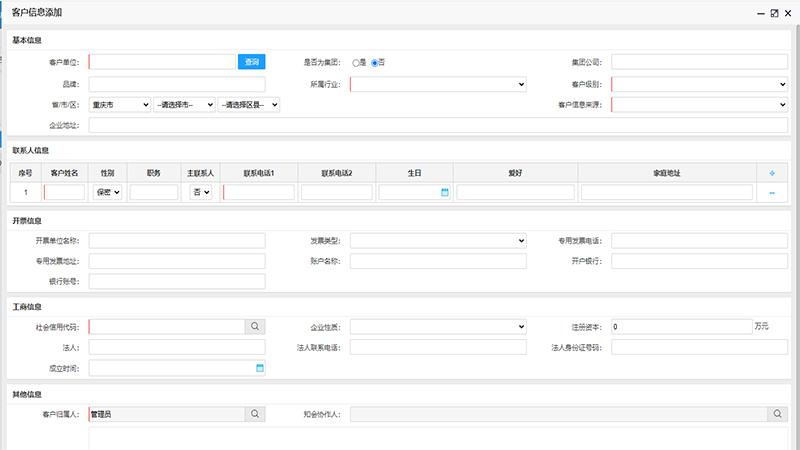The width and height of the screenshot is (800, 450).
Task: Click the 知会协作人 input field
Action: coord(559,414)
